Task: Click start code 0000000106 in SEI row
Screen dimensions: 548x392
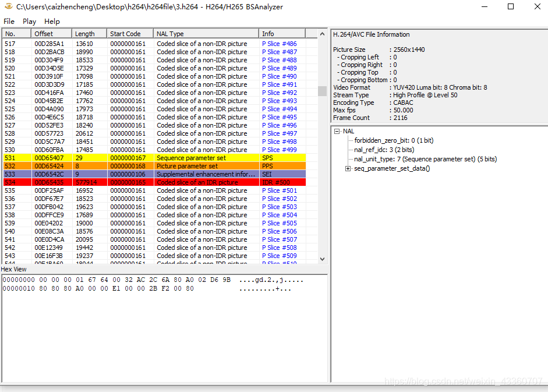Action: point(128,174)
